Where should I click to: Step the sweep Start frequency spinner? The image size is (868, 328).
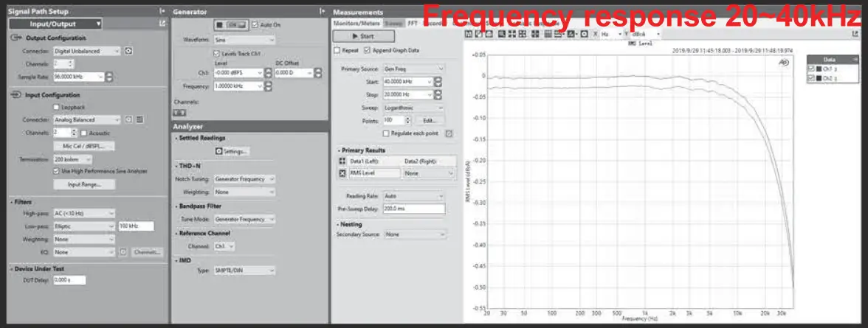[x=438, y=82]
